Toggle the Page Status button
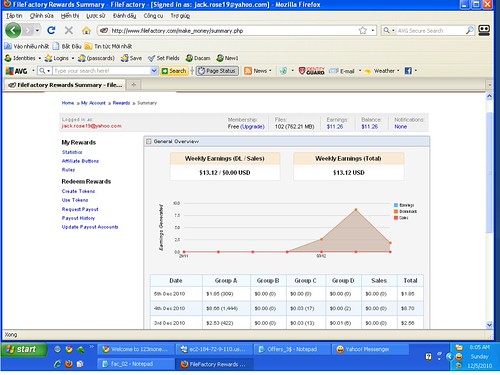 [217, 71]
